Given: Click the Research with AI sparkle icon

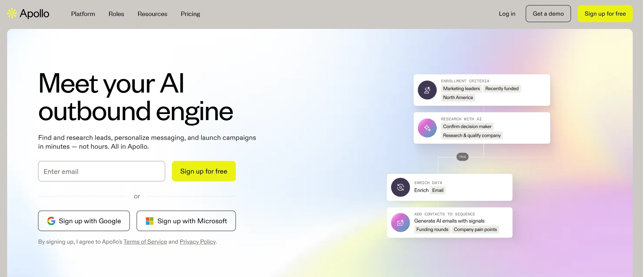Looking at the screenshot, I should tap(427, 128).
